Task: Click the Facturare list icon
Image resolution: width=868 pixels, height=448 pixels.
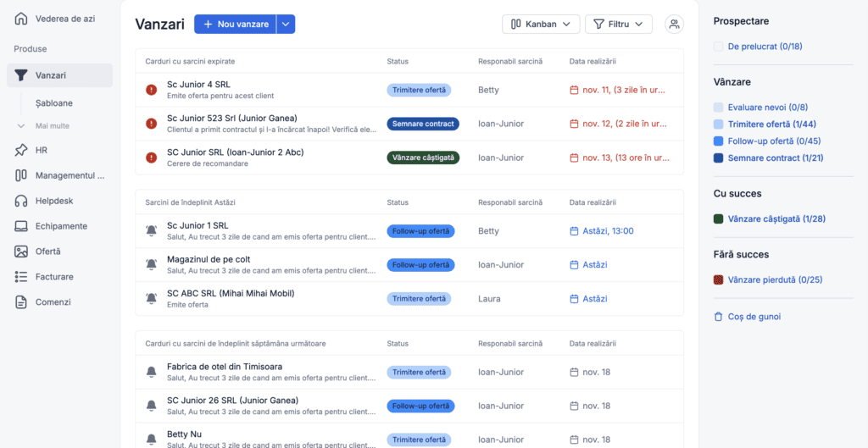Action: (21, 277)
